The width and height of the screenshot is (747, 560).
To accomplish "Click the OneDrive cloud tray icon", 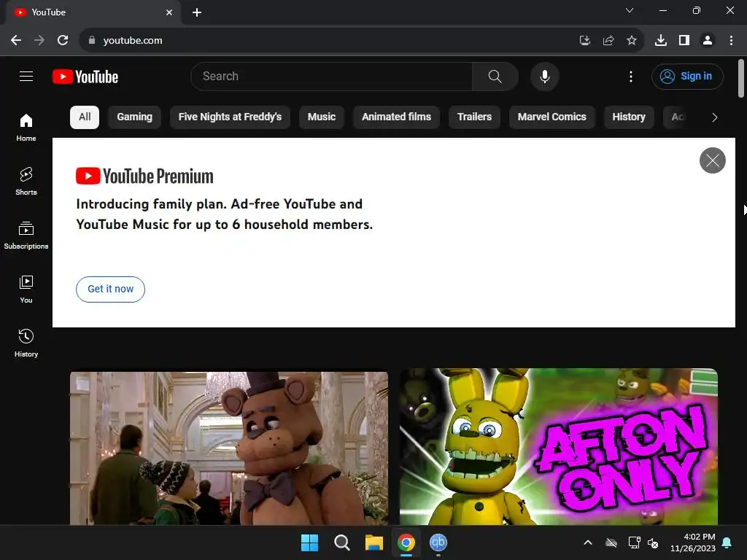I will 611,542.
